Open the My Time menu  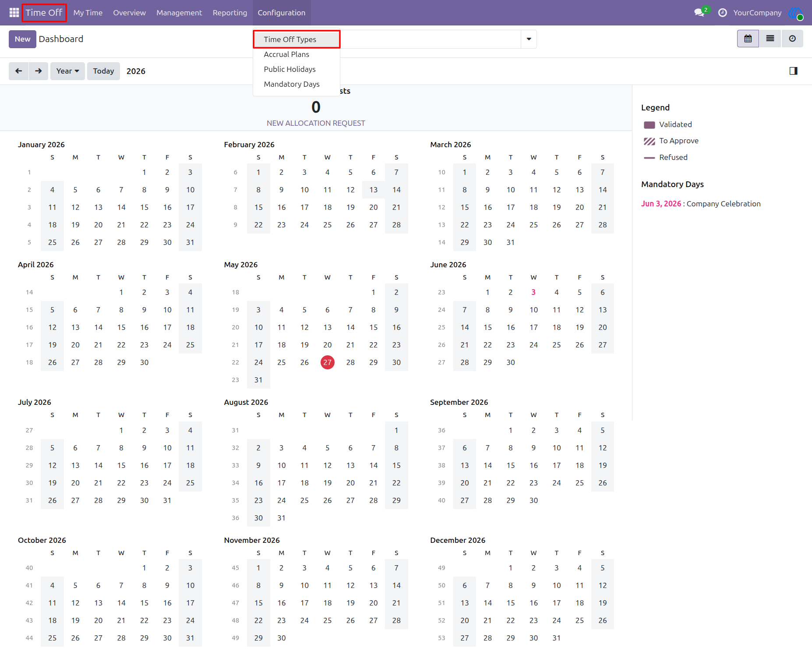(x=88, y=13)
